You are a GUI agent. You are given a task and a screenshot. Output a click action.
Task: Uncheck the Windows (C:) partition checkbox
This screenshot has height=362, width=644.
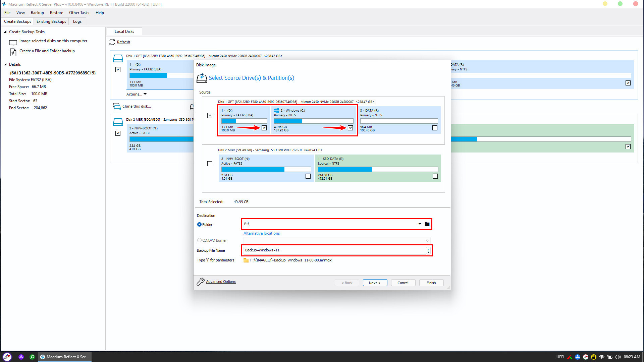pos(350,128)
